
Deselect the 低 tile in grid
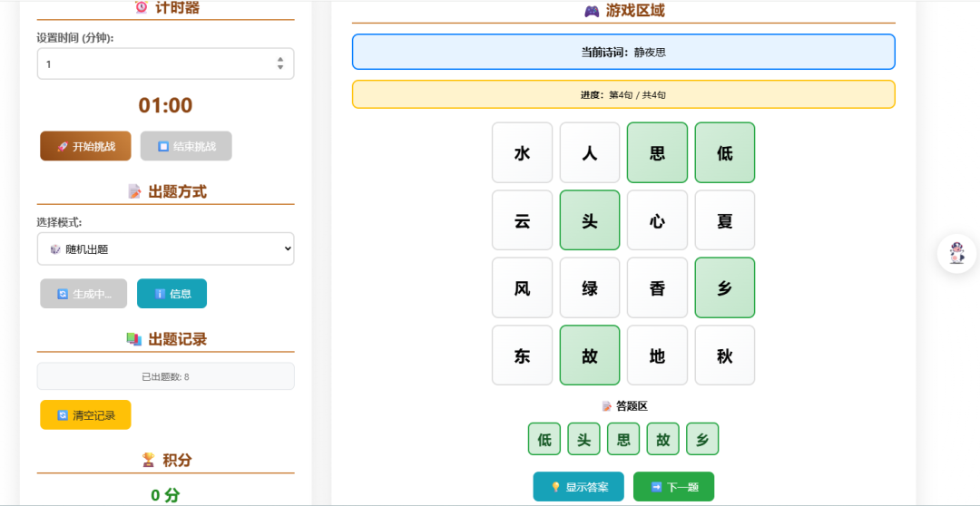(725, 152)
